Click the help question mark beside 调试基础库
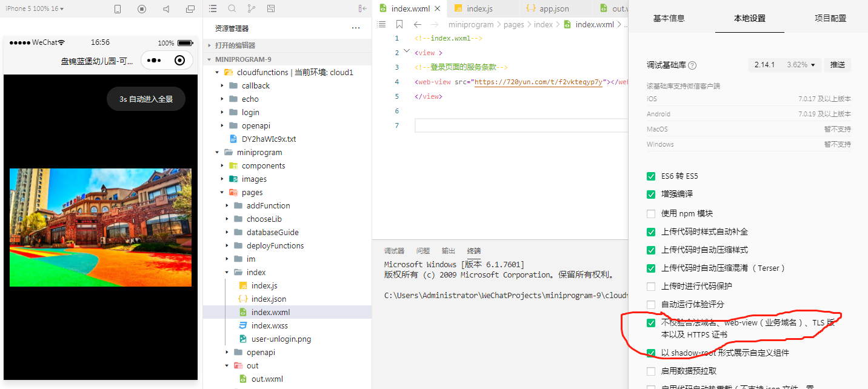 click(x=692, y=65)
